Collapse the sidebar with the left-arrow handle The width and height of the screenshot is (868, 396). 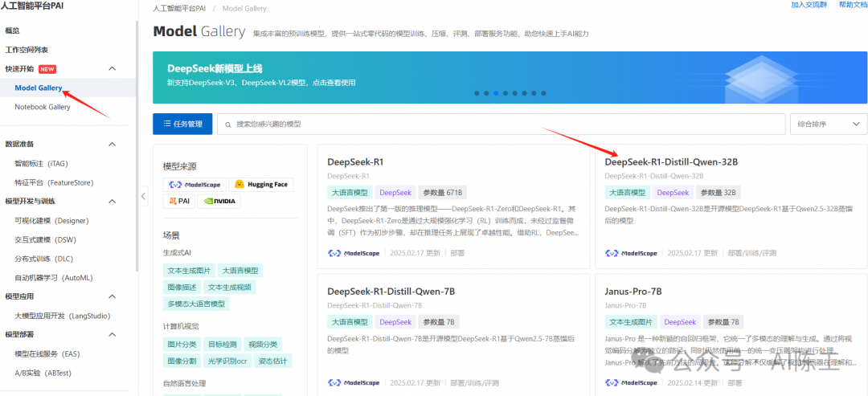[x=143, y=196]
